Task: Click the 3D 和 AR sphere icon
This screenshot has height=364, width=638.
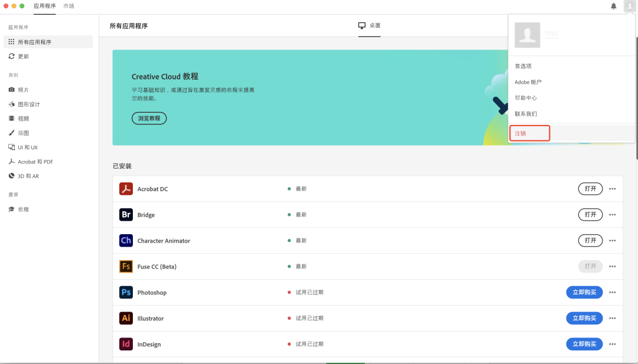Action: [11, 175]
